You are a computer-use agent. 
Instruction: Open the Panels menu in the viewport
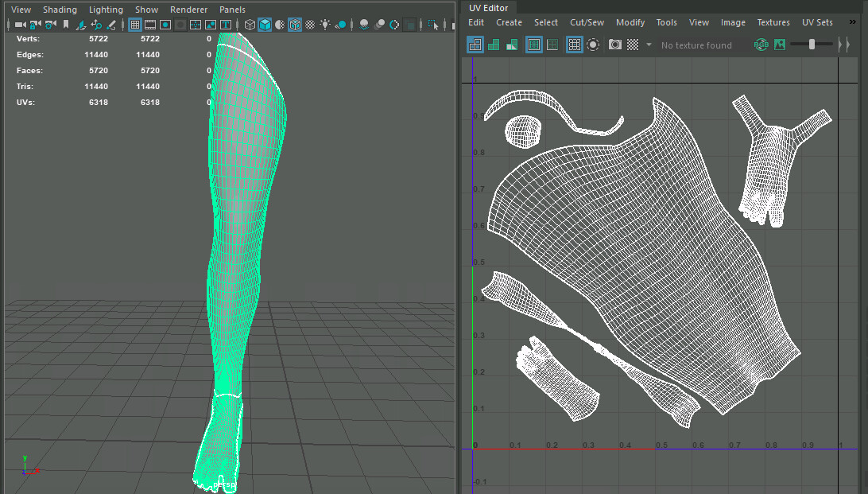coord(232,10)
